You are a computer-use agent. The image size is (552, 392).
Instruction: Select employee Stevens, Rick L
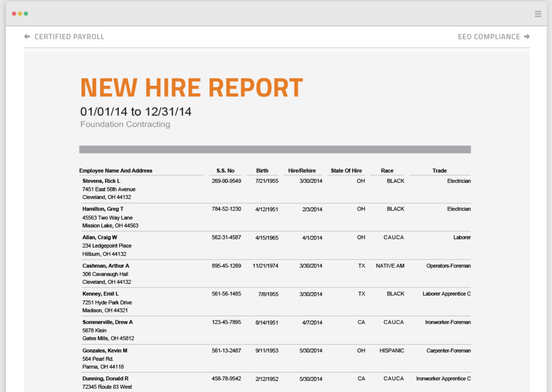(x=101, y=181)
